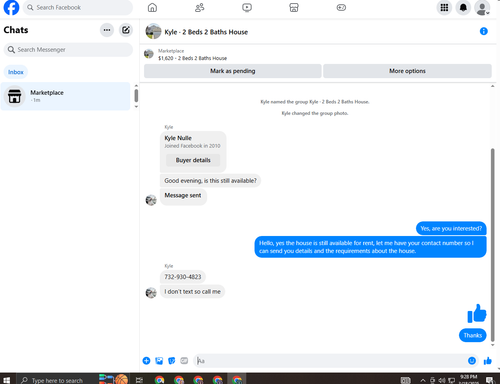Open the account profile avatar menu
The height and width of the screenshot is (384, 500).
[x=482, y=8]
